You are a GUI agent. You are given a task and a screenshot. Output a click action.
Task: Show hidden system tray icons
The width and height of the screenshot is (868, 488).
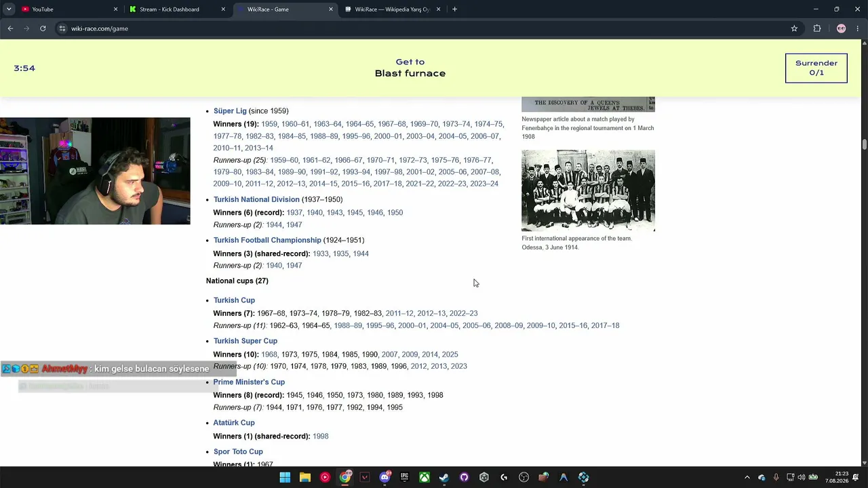click(x=747, y=477)
